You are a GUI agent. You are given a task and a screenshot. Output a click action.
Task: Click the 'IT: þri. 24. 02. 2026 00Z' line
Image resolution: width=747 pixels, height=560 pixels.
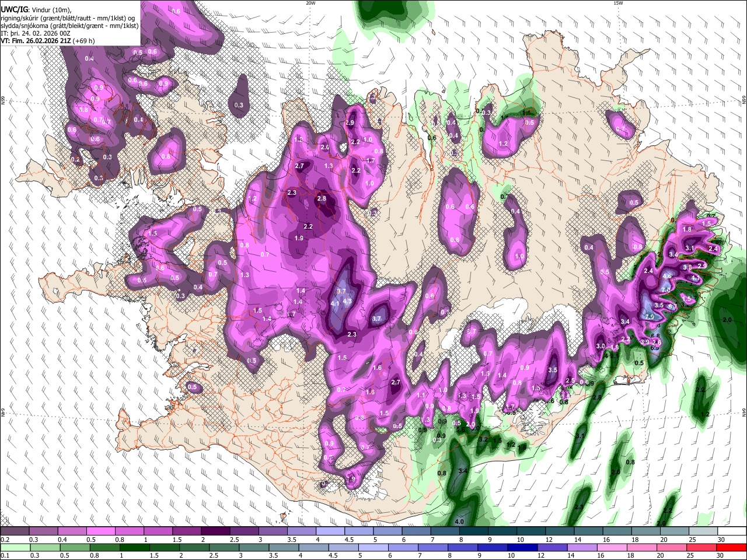pyautogui.click(x=35, y=33)
